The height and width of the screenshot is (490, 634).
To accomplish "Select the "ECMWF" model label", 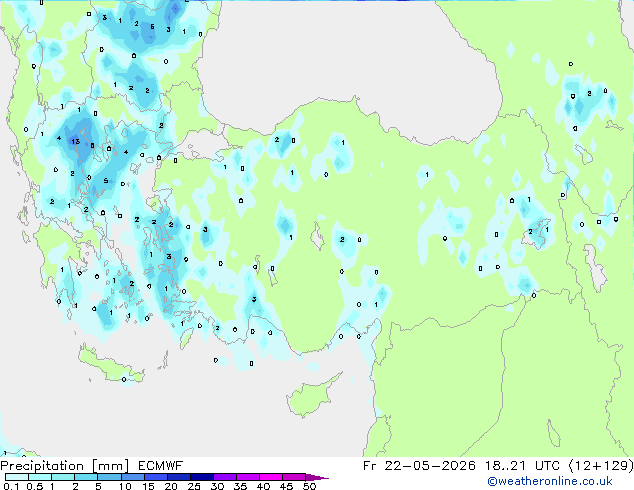I will click(x=161, y=466).
